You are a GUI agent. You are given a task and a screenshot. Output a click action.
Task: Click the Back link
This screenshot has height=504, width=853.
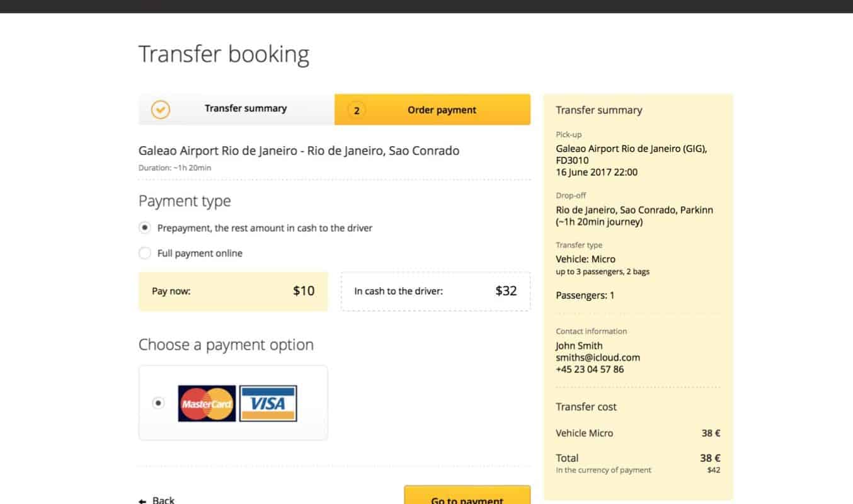click(163, 500)
